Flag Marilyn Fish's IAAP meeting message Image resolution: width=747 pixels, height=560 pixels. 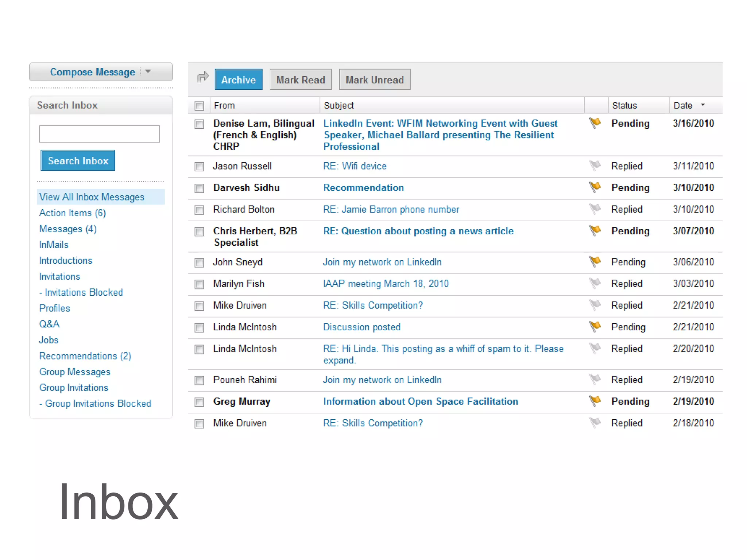tap(595, 283)
